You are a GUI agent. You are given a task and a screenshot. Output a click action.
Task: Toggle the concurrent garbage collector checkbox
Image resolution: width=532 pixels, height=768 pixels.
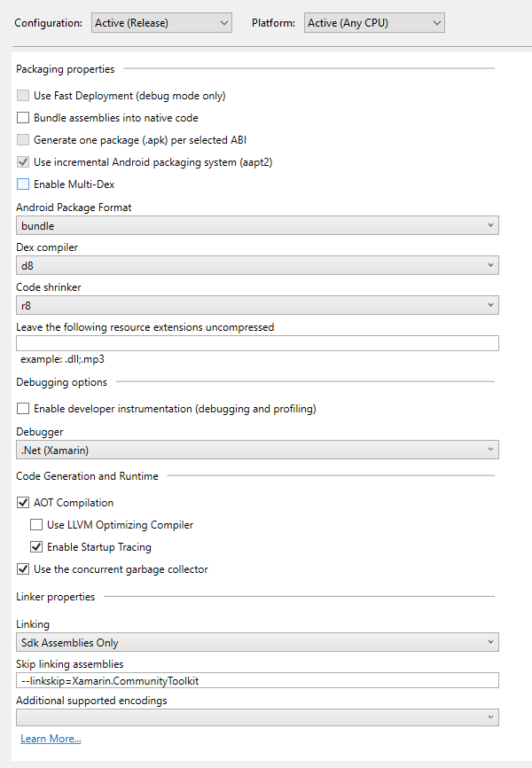coord(23,569)
